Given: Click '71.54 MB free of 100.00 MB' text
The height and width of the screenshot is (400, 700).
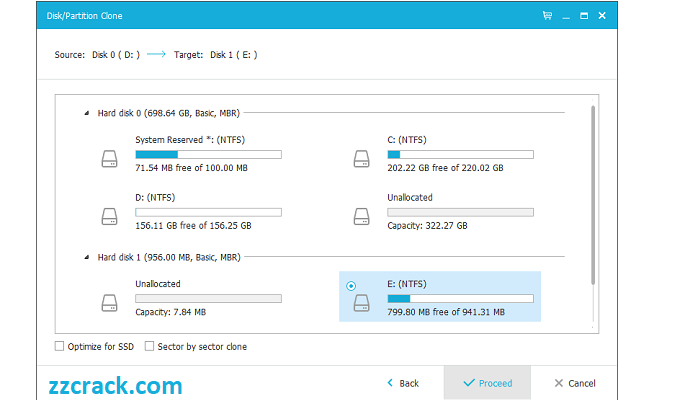Looking at the screenshot, I should click(x=192, y=168).
